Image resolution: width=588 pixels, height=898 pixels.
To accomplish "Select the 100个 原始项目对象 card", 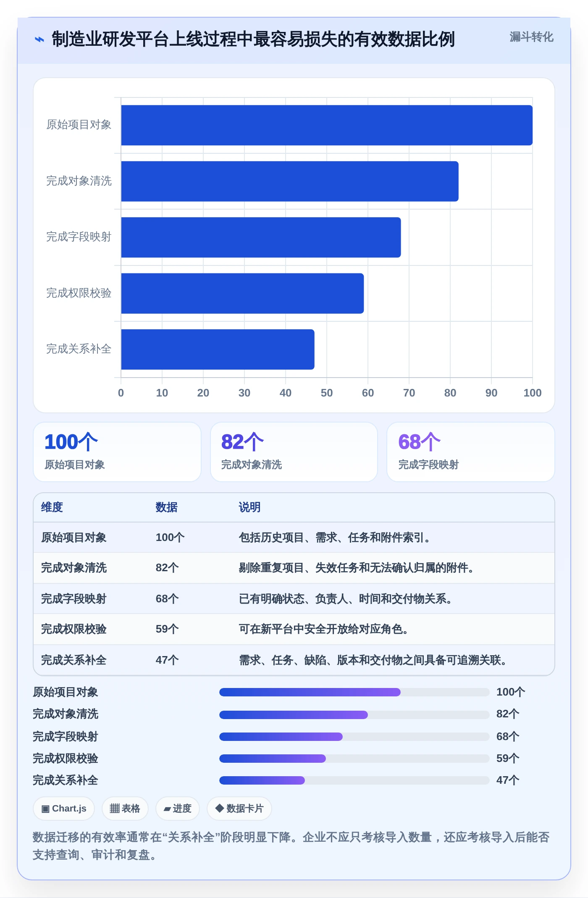I will tap(117, 452).
